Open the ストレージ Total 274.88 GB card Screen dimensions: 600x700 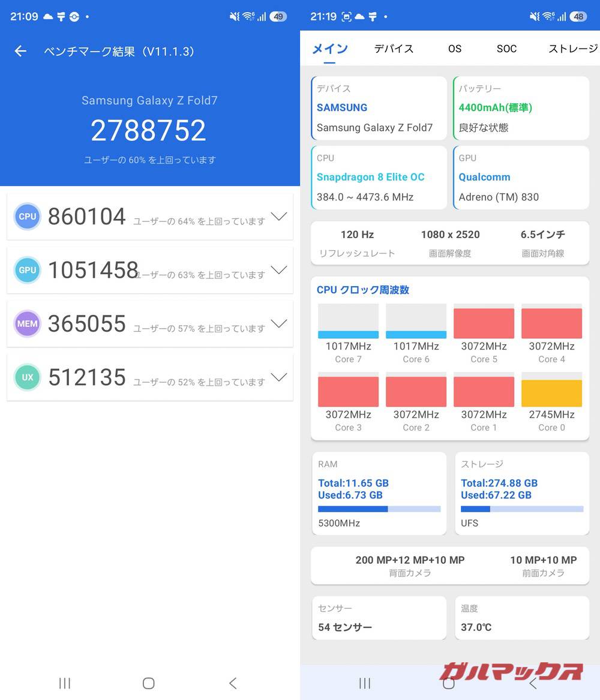[522, 493]
